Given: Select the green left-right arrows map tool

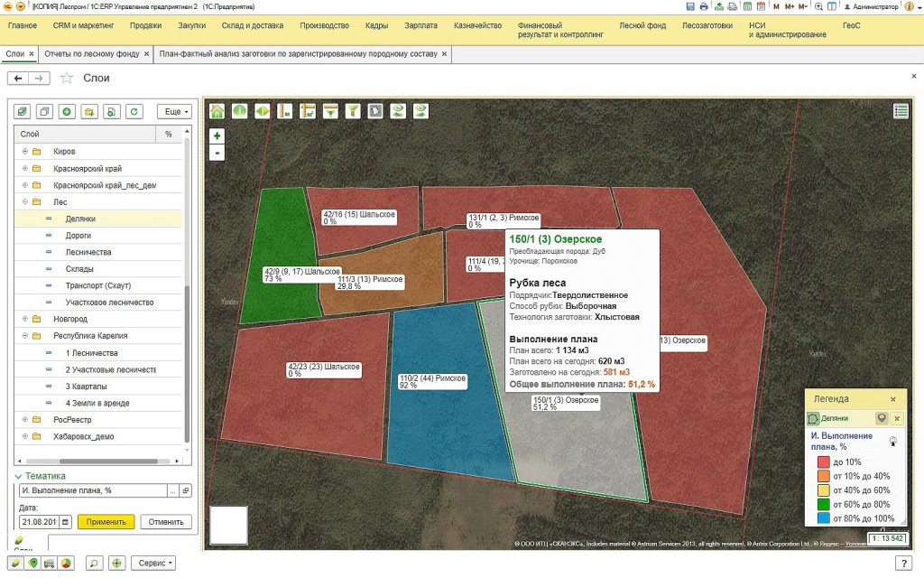Looking at the screenshot, I should coord(263,111).
